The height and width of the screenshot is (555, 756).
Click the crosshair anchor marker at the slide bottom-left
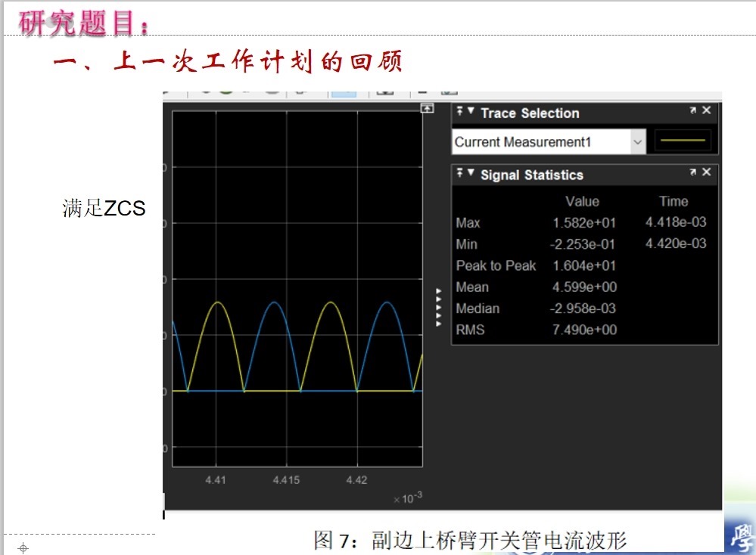(x=23, y=548)
